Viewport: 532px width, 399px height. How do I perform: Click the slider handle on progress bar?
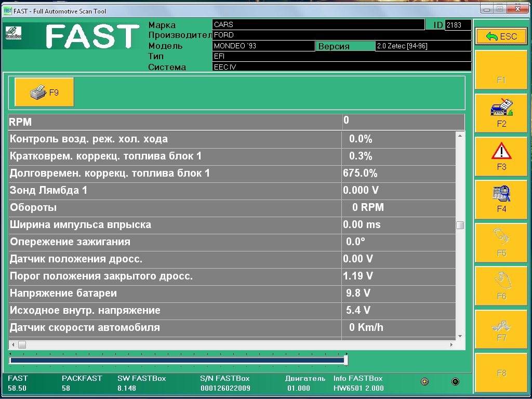tap(346, 360)
